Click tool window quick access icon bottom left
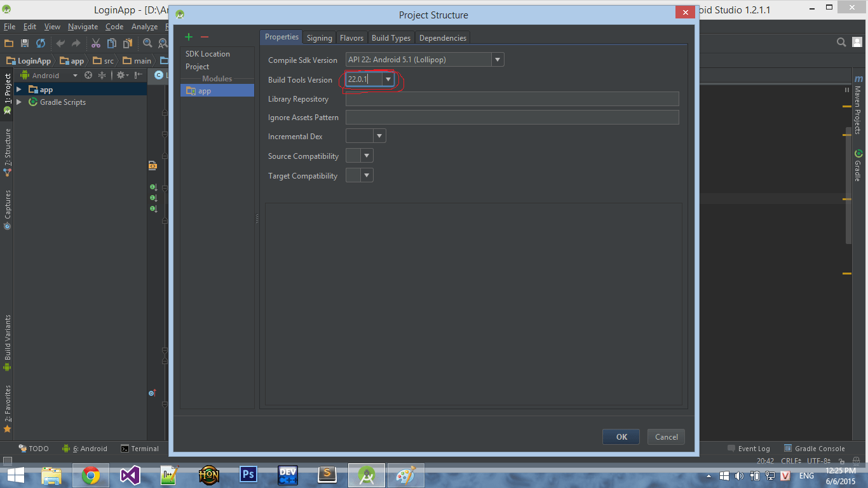The height and width of the screenshot is (488, 868). 7,461
